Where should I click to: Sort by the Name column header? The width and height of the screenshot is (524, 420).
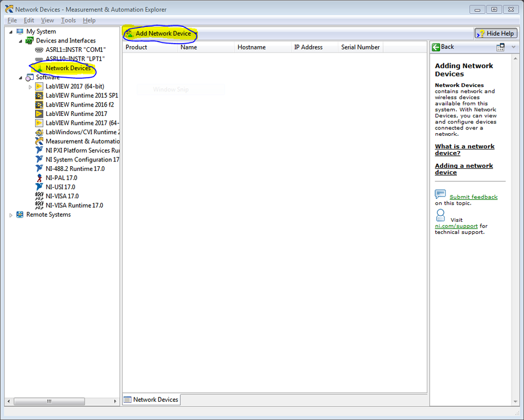coord(206,47)
